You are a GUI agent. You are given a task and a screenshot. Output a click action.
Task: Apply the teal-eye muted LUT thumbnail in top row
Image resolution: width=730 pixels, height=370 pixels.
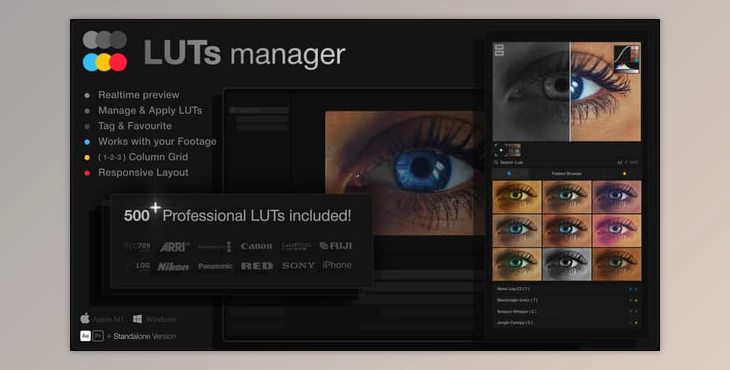(x=567, y=197)
